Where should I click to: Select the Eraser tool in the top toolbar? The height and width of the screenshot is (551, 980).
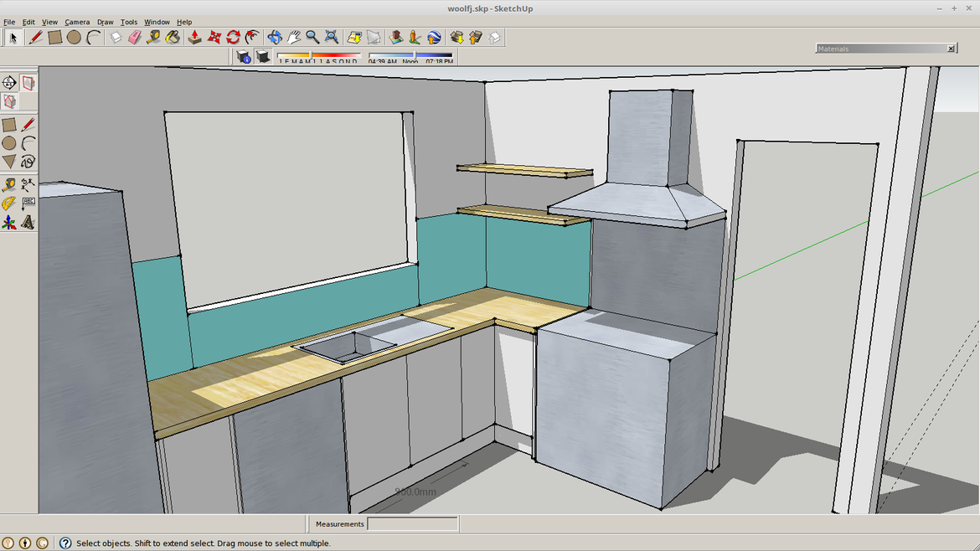(134, 38)
